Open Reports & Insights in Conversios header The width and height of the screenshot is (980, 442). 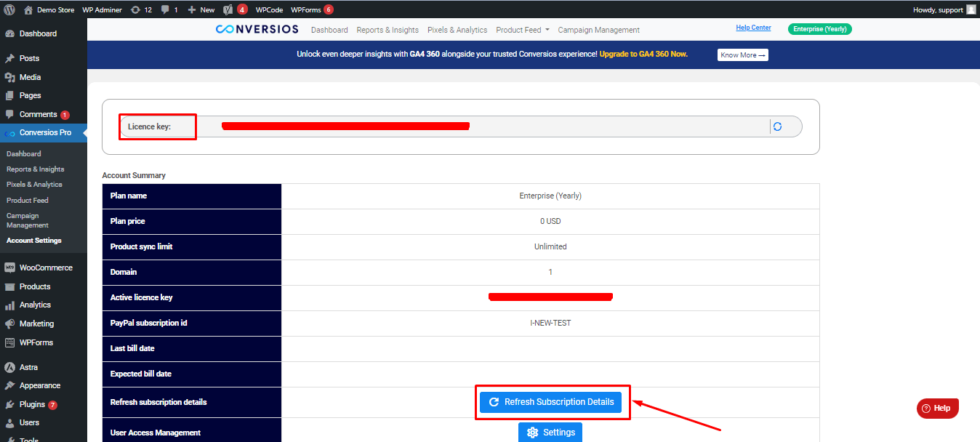[x=387, y=30]
